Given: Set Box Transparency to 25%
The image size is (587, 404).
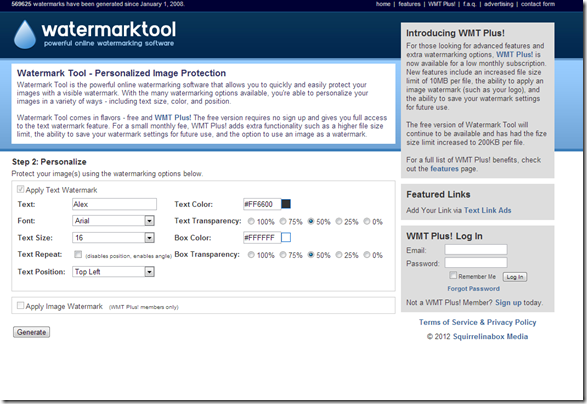Looking at the screenshot, I should (x=339, y=255).
